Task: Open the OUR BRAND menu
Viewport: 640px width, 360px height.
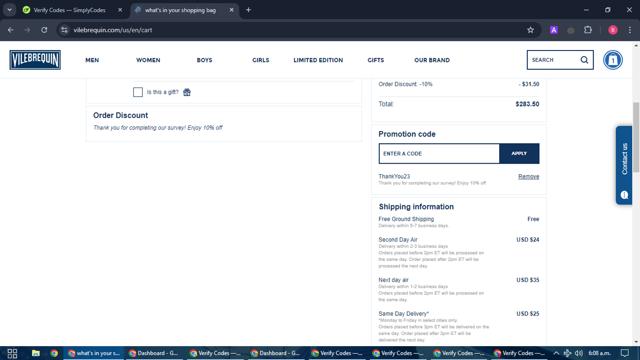Action: click(x=432, y=60)
